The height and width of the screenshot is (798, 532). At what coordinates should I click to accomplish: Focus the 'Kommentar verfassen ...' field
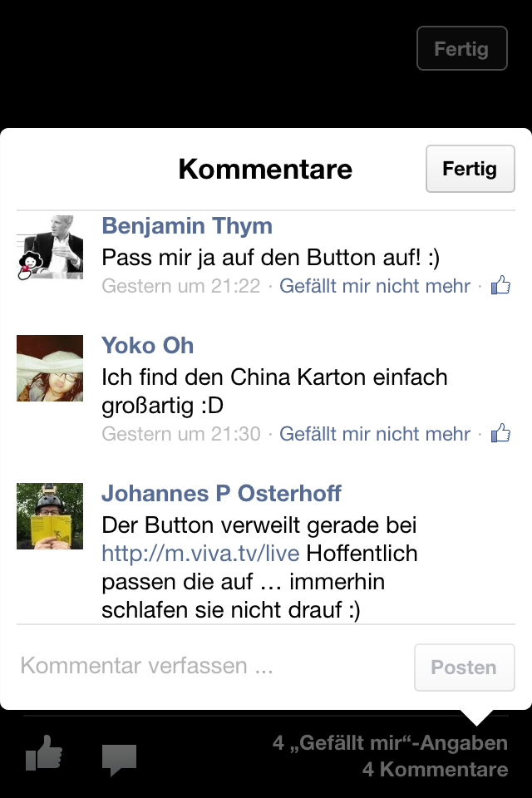coord(214,666)
